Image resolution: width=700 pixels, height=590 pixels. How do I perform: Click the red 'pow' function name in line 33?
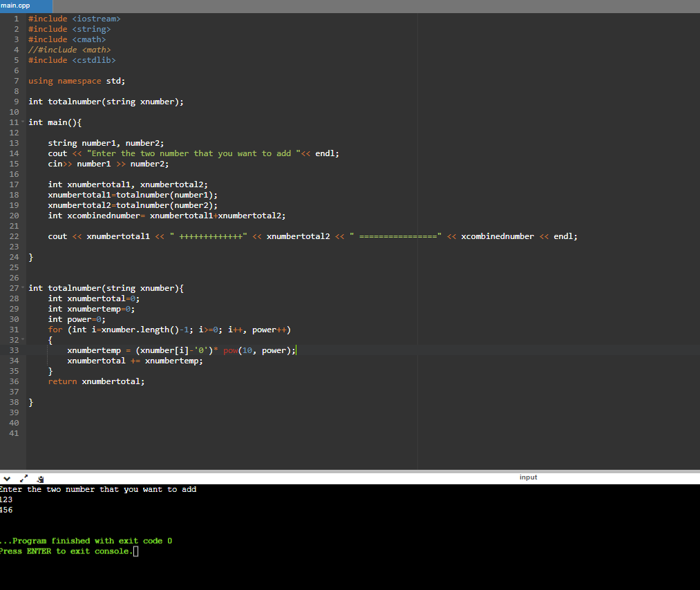pos(230,350)
